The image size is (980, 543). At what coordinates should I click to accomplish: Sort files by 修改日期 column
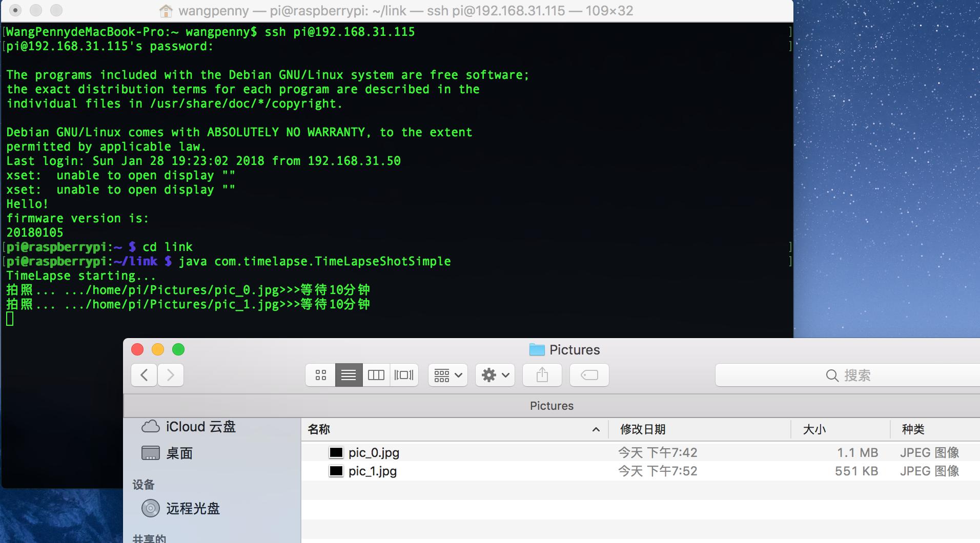[x=699, y=429]
